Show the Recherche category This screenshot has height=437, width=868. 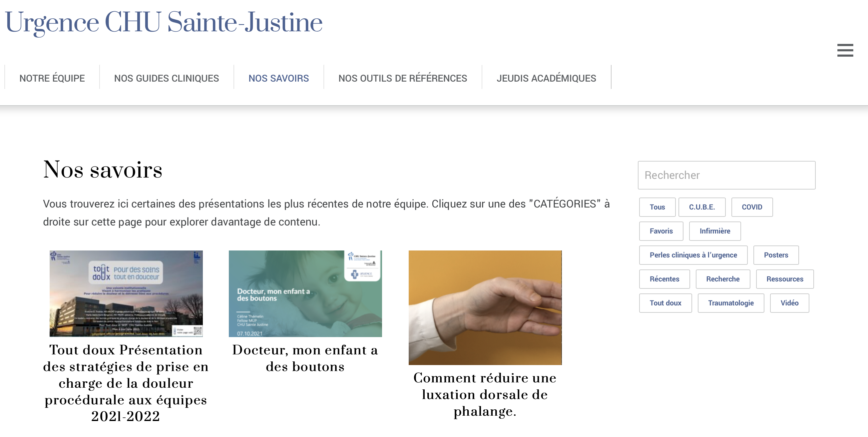tap(723, 279)
